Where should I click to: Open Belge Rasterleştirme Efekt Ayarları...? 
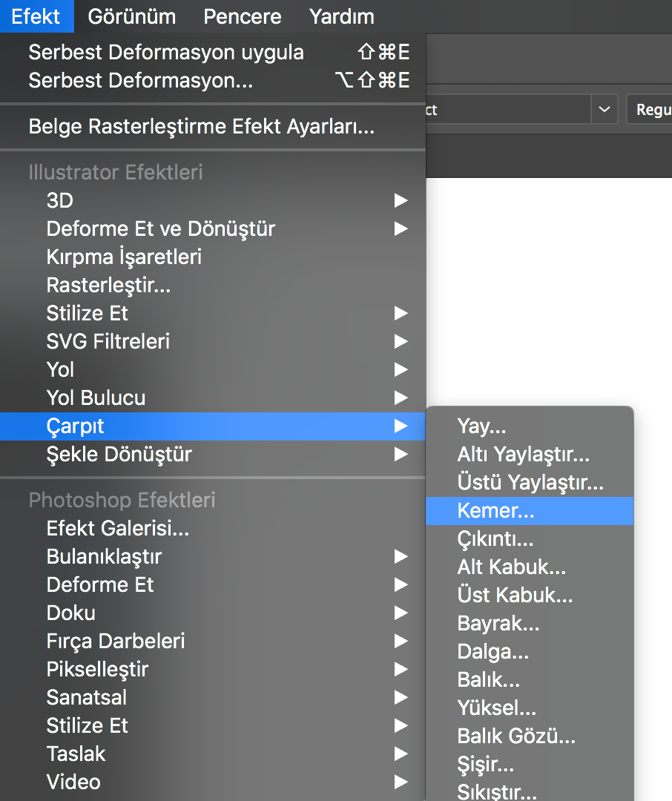(x=213, y=126)
